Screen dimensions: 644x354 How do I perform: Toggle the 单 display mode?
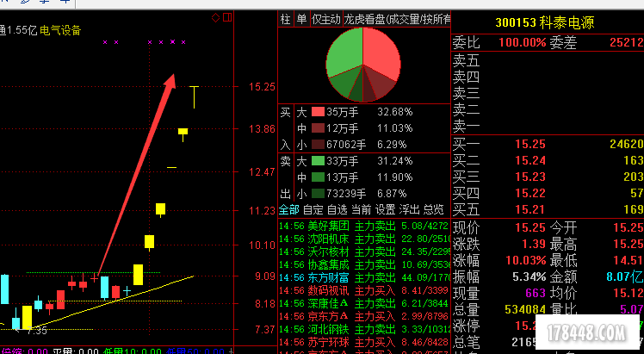pos(301,19)
